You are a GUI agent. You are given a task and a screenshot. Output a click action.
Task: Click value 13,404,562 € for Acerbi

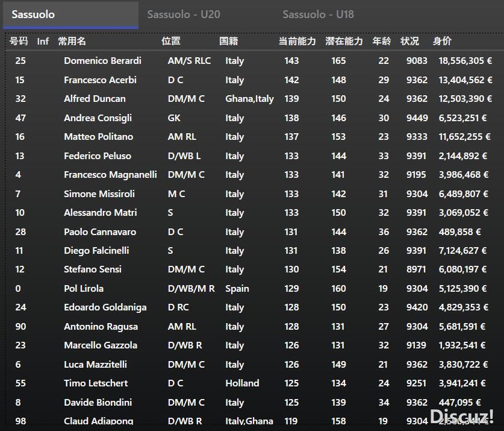tap(465, 80)
